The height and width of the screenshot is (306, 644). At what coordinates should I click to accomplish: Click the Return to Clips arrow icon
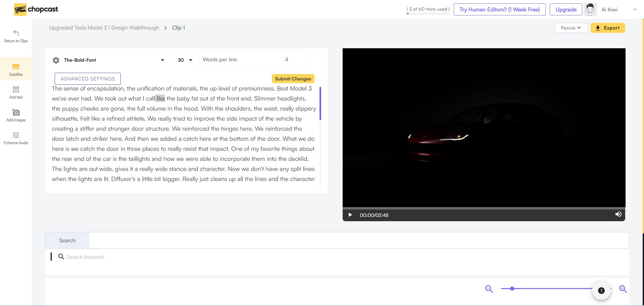(x=16, y=33)
